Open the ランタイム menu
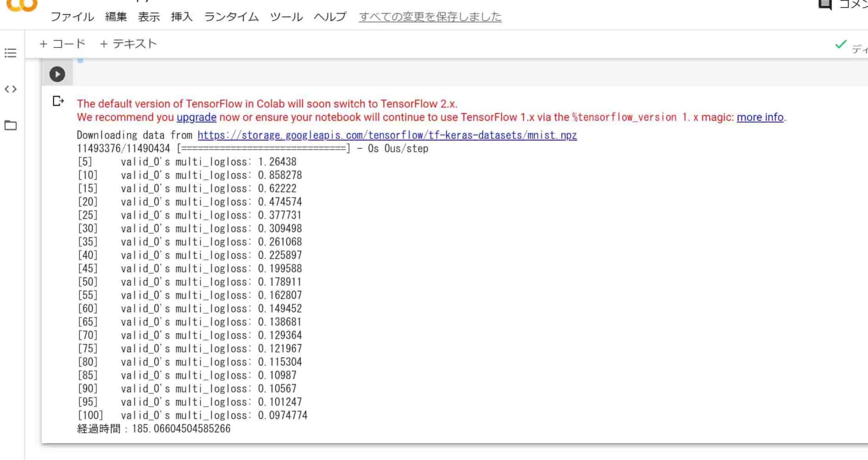 pos(231,17)
